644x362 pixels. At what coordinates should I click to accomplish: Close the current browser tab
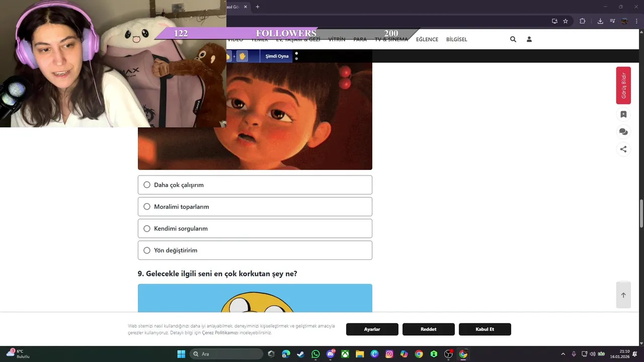[246, 7]
